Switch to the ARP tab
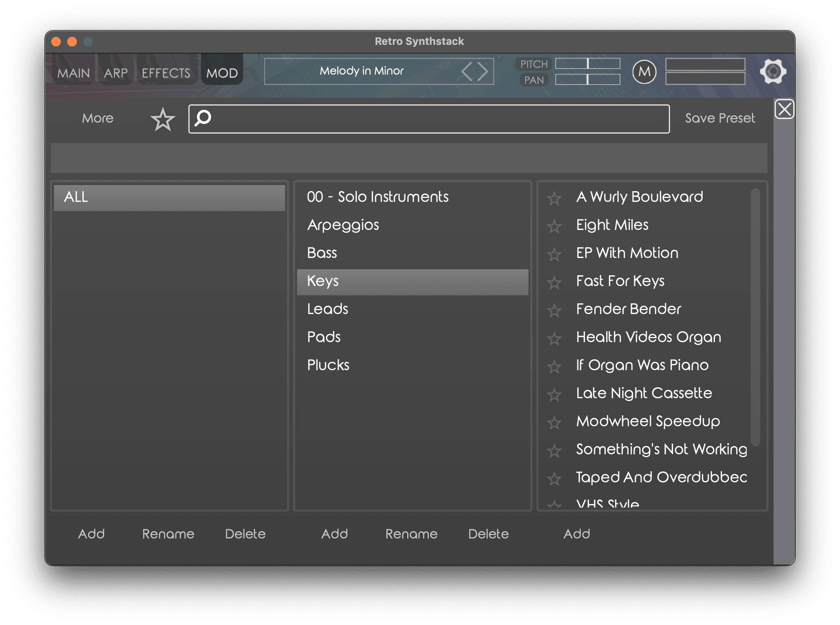 pos(116,73)
